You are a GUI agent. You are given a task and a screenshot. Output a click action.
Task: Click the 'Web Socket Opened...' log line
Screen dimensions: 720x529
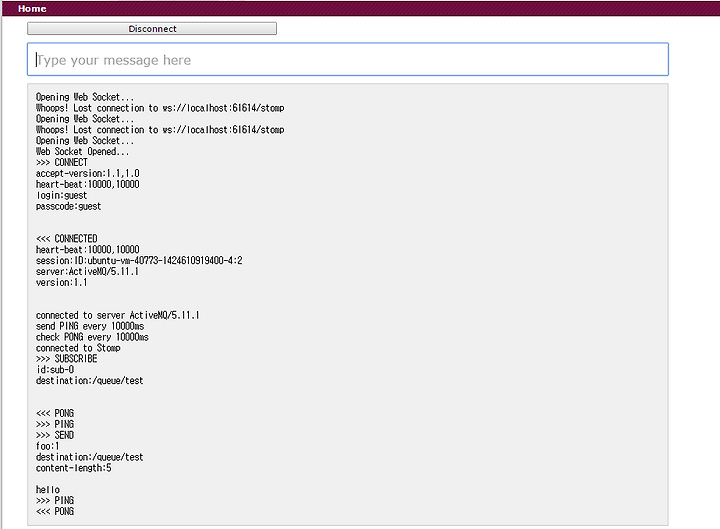(83, 152)
